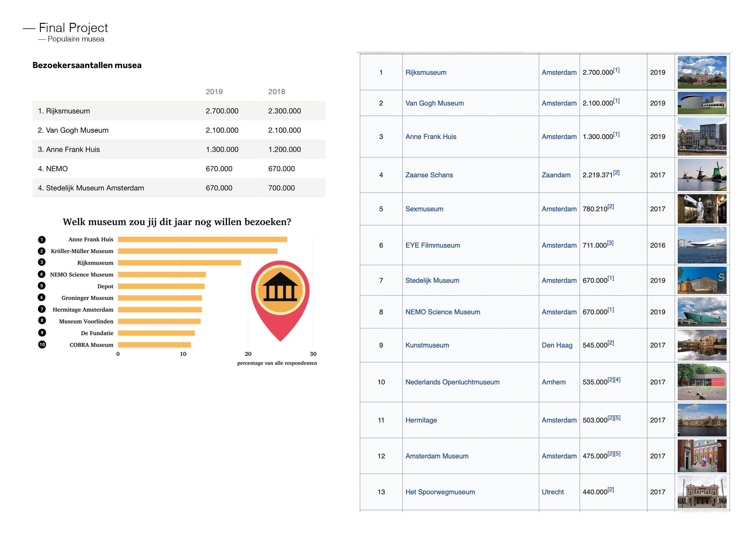Open the Het Spoorwegmuseum link
This screenshot has width=756, height=535.
coord(440,492)
